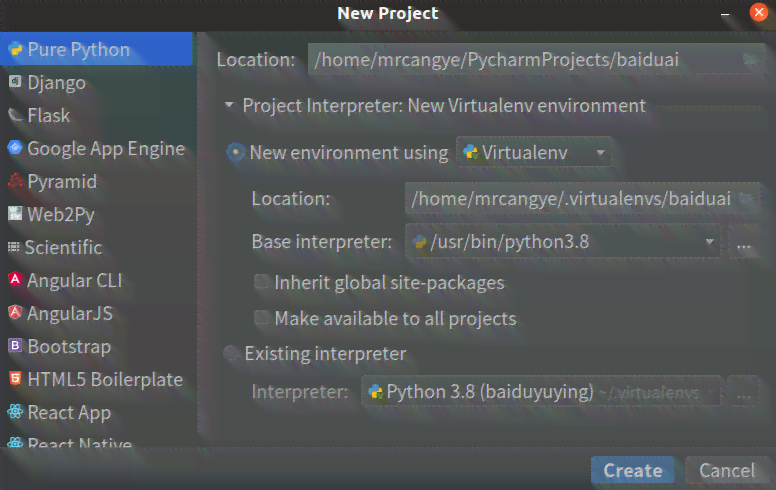This screenshot has width=776, height=490.
Task: Click the browse button for existing Interpreter
Action: pyautogui.click(x=743, y=392)
